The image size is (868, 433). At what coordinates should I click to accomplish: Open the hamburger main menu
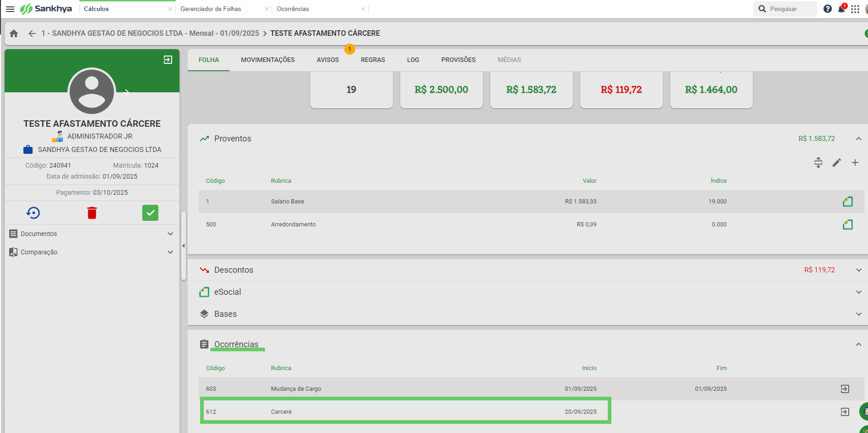(10, 9)
